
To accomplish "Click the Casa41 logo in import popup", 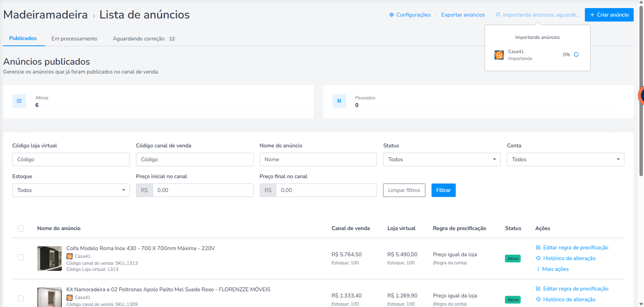I will click(x=499, y=55).
